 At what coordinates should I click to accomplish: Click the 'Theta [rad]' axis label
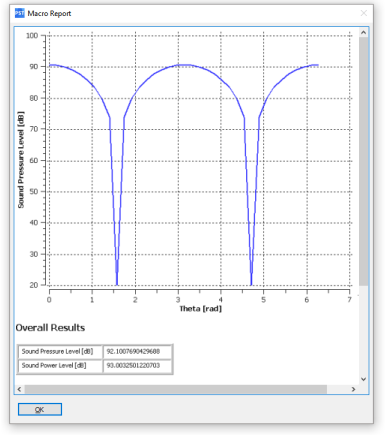coord(201,309)
